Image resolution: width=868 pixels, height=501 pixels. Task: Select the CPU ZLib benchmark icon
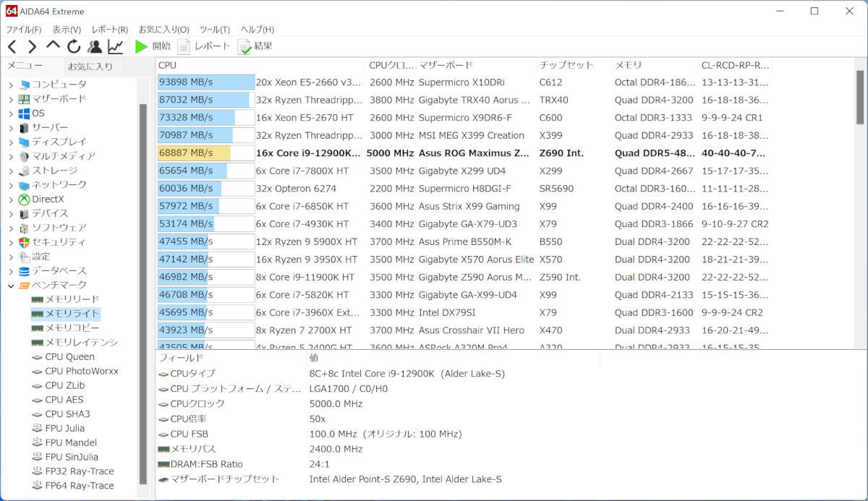click(x=37, y=385)
